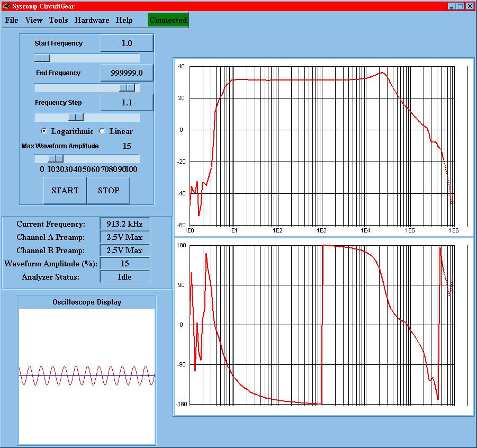Select the Linear sweep radio button
477x448 pixels.
click(x=102, y=131)
